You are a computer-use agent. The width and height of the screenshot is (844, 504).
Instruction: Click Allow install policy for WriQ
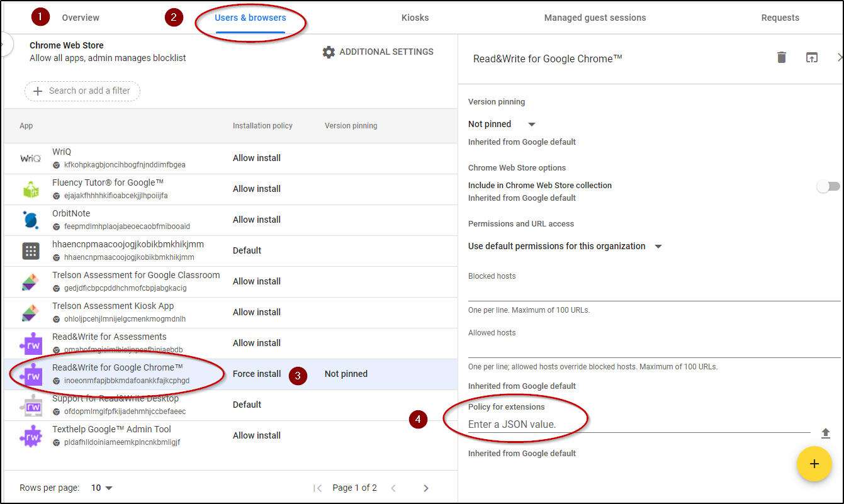257,158
